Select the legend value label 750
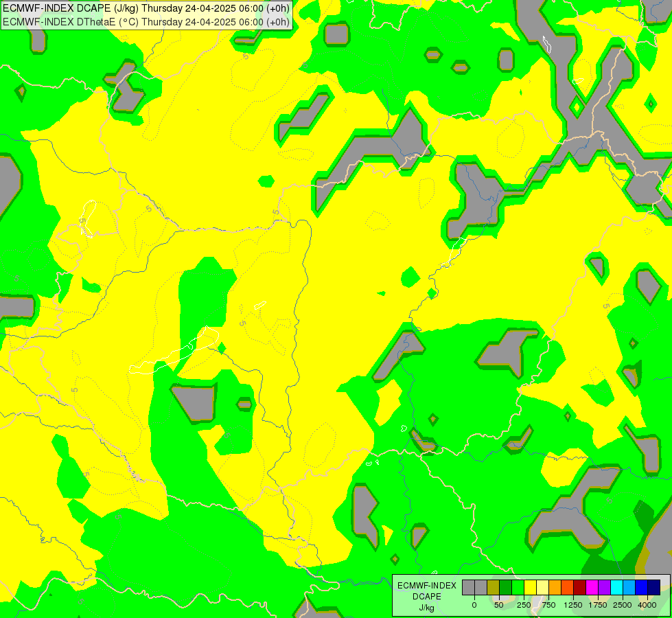Screen dimensions: 672x618 coord(548,605)
